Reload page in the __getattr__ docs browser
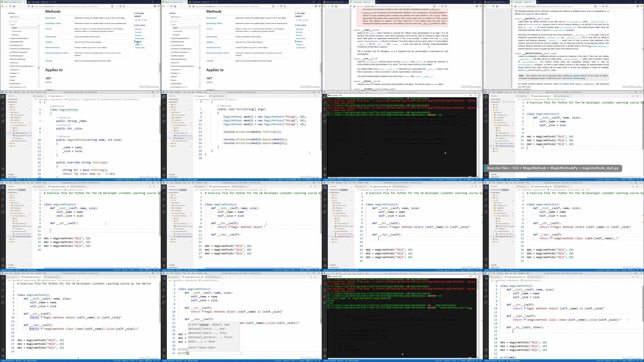644x362 pixels. [493, 6]
